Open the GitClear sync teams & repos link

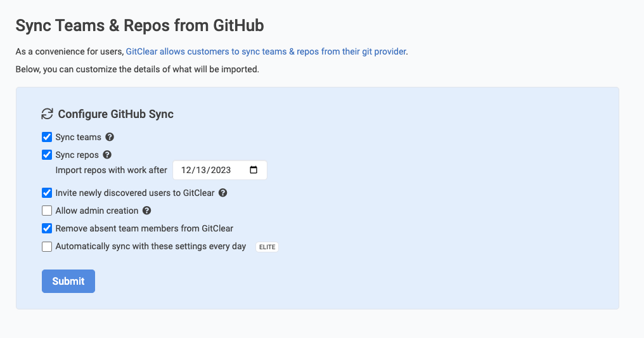click(266, 51)
